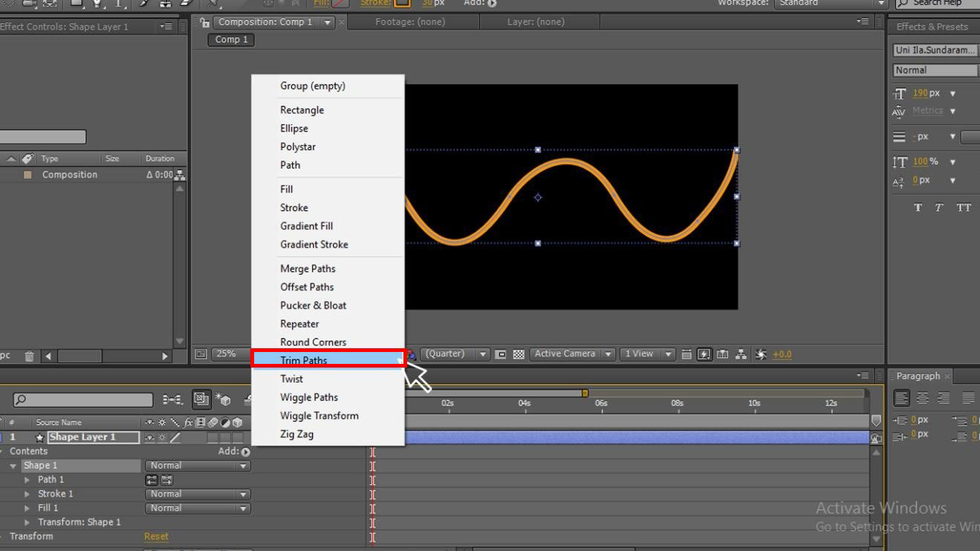Open the composition flowchart icon
The height and width of the screenshot is (551, 980).
(741, 354)
